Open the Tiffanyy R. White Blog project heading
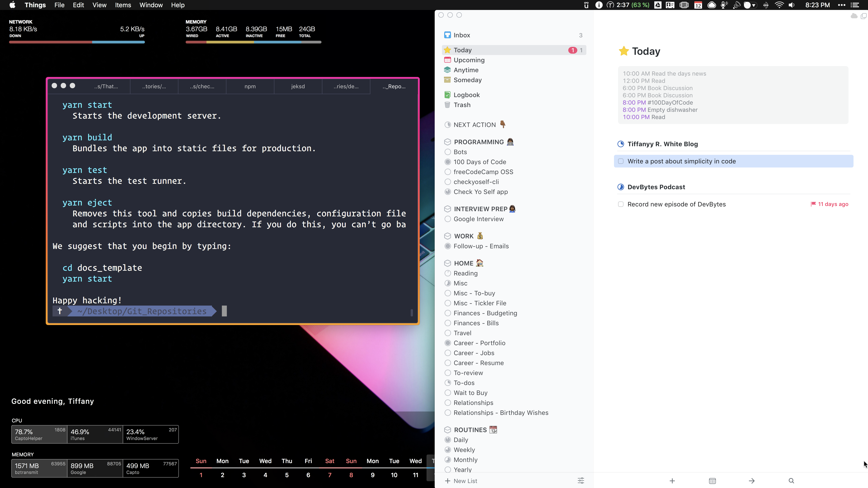This screenshot has width=868, height=488. (x=662, y=144)
